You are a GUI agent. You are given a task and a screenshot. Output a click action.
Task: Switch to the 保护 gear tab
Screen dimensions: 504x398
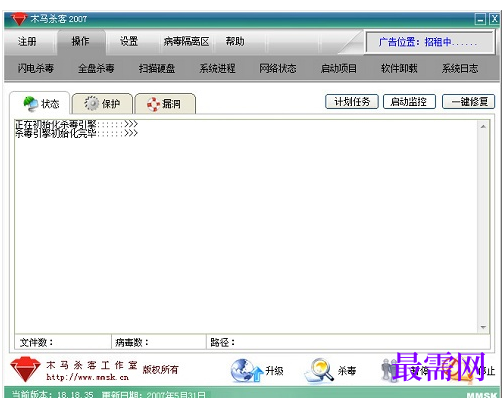[102, 104]
